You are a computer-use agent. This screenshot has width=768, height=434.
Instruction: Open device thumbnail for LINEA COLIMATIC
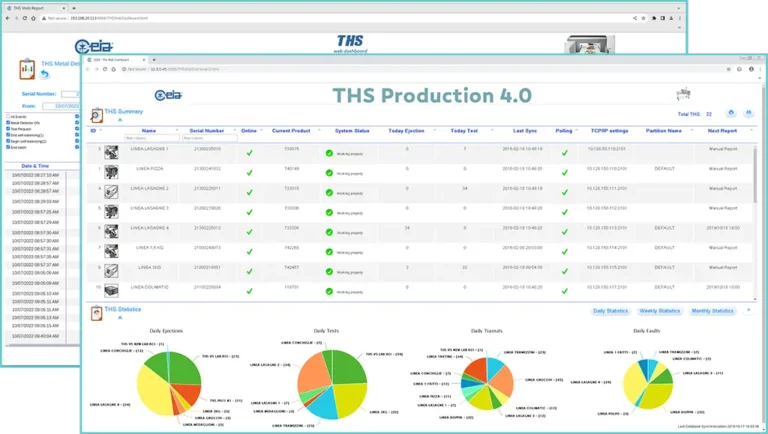[x=111, y=290]
